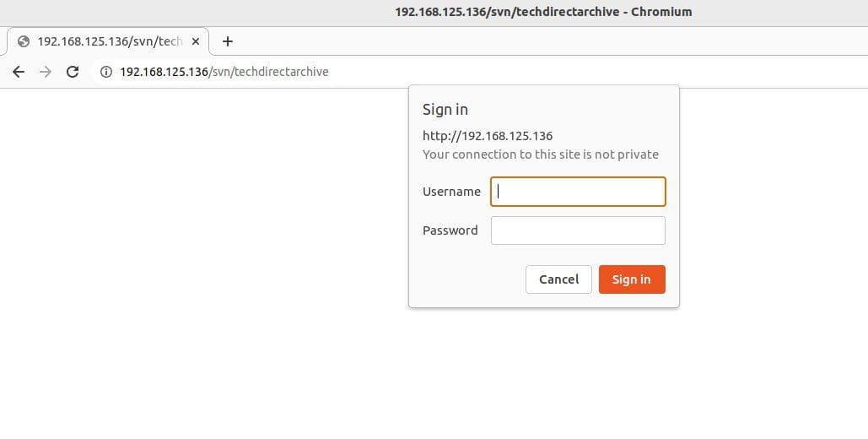
Task: Click the Sign in dialog heading
Action: tap(445, 110)
